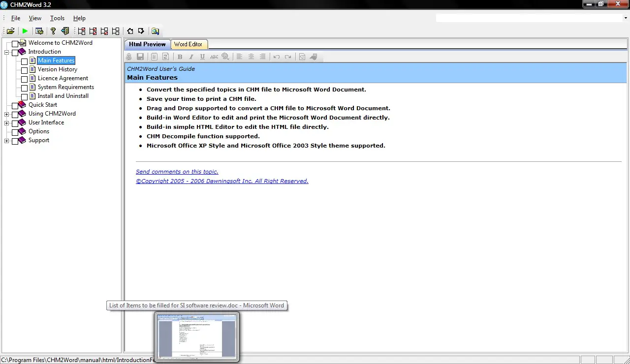The image size is (630, 364).
Task: Select the Support topic label
Action: [39, 140]
